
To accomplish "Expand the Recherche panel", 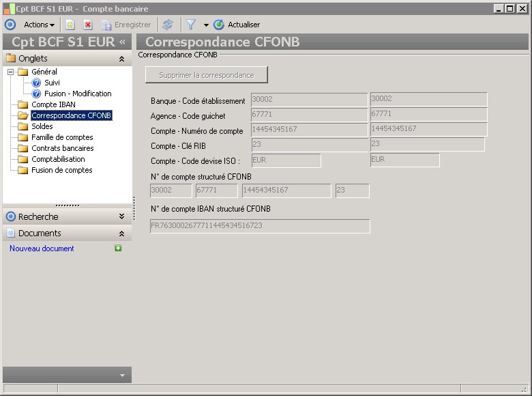I will 121,216.
